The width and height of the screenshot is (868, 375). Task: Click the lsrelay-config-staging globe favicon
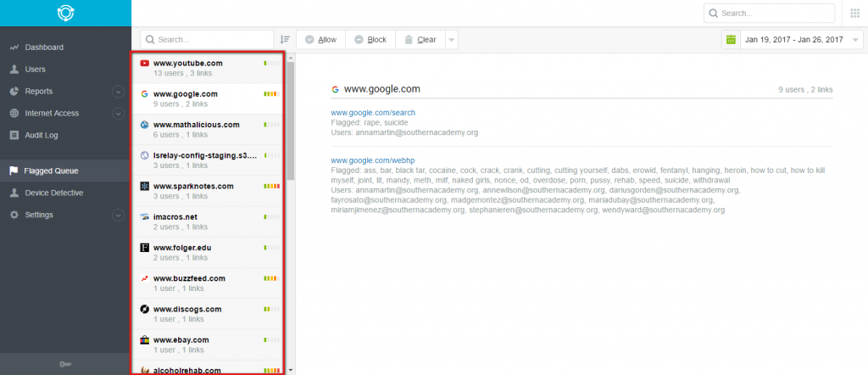click(144, 155)
